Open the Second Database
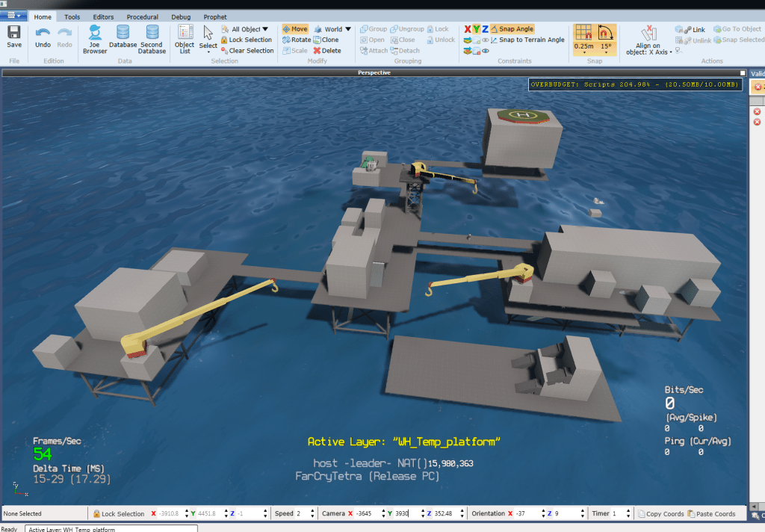 (x=152, y=39)
